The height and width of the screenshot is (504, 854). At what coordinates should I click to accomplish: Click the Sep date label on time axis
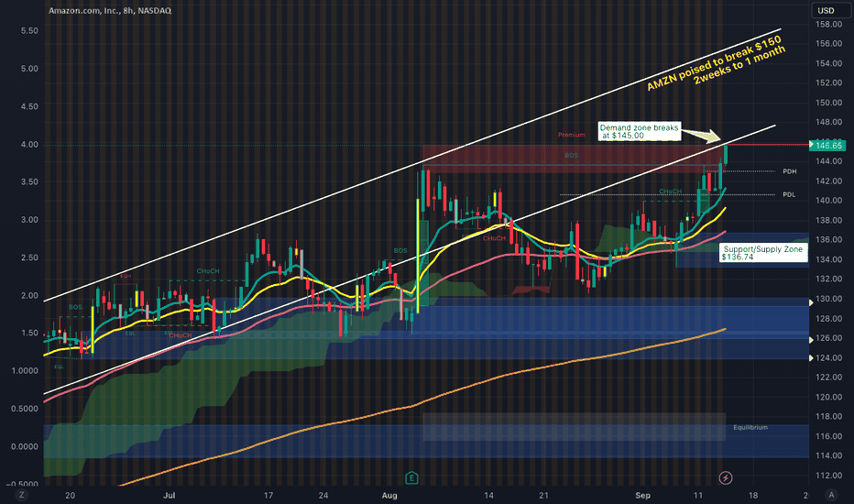[642, 495]
